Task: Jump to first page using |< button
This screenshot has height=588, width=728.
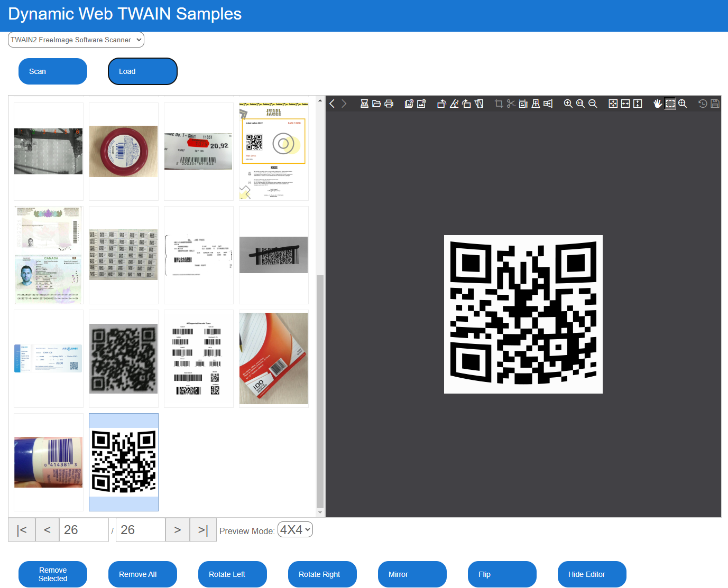Action: click(22, 530)
